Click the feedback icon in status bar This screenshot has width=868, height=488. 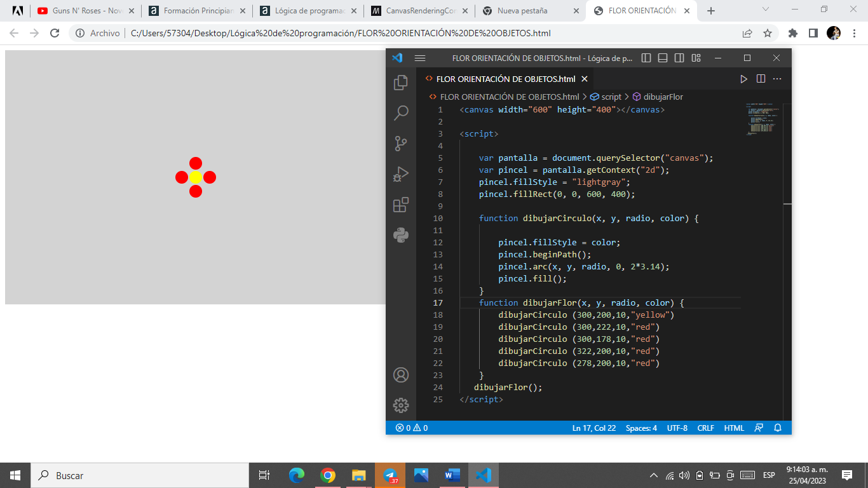click(x=759, y=428)
